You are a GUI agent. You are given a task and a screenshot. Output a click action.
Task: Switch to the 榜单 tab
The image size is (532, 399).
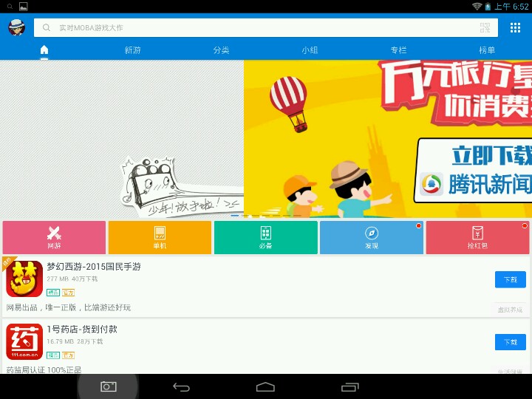[x=487, y=50]
